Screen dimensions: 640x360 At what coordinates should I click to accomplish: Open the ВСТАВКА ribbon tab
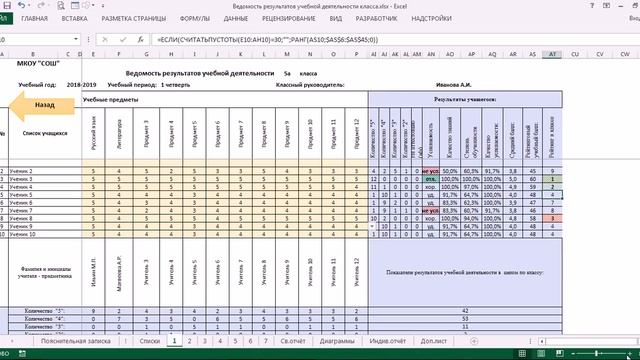[x=74, y=18]
